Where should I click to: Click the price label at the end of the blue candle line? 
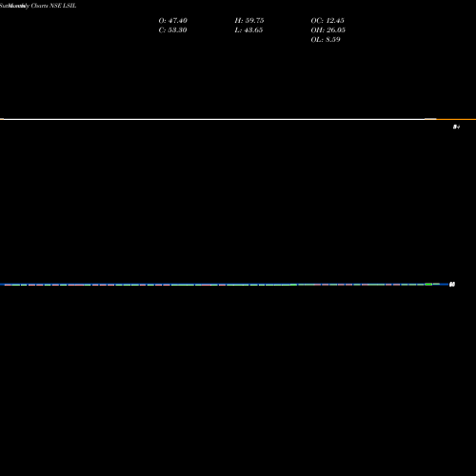tap(452, 285)
